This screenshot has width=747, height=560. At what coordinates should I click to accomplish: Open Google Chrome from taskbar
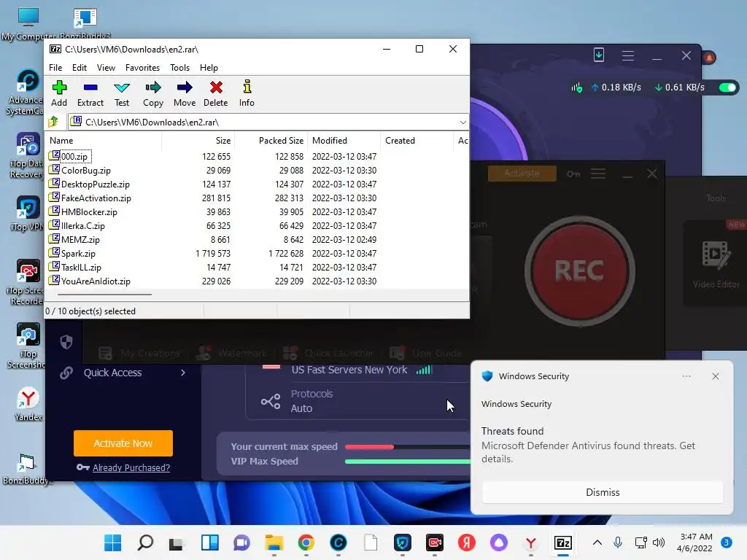(x=306, y=542)
